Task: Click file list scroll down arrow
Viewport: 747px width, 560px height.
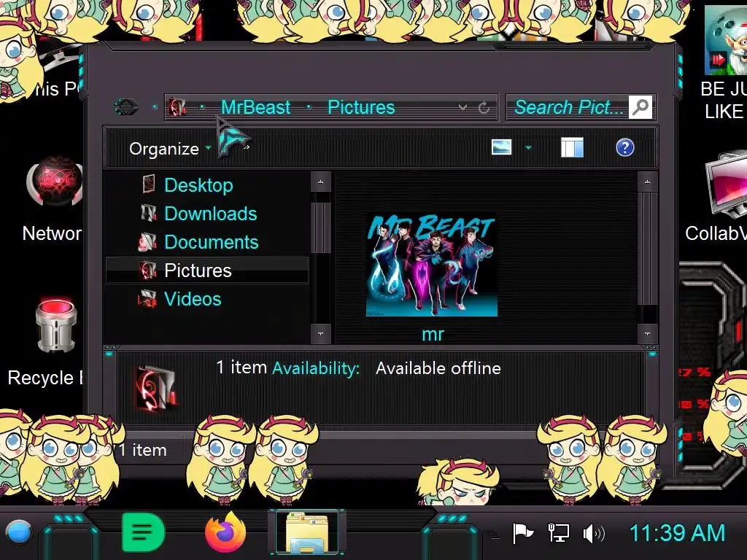Action: (x=647, y=334)
